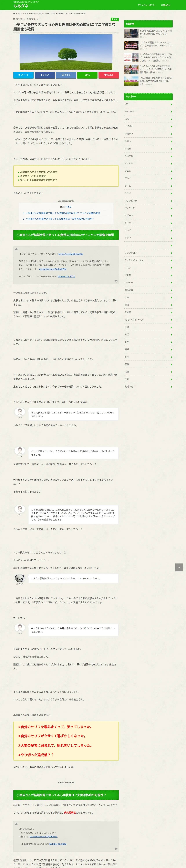
Task: Open the 呪術廻戦 category
Action: pyautogui.click(x=148, y=290)
